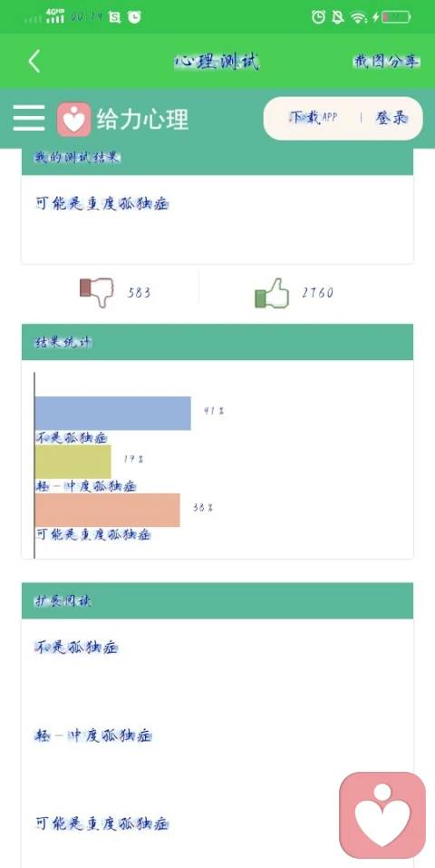Open the hamburger menu
Viewport: 435px width, 868px height.
click(x=29, y=119)
